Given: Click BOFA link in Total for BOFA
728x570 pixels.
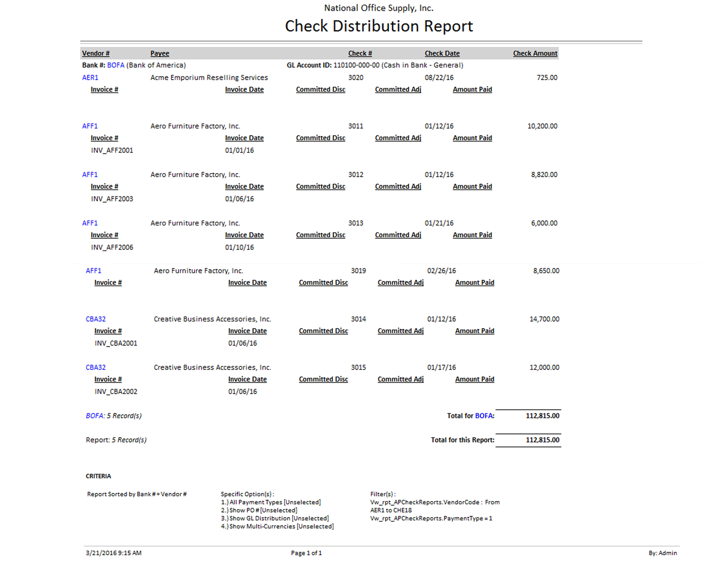Looking at the screenshot, I should [484, 416].
